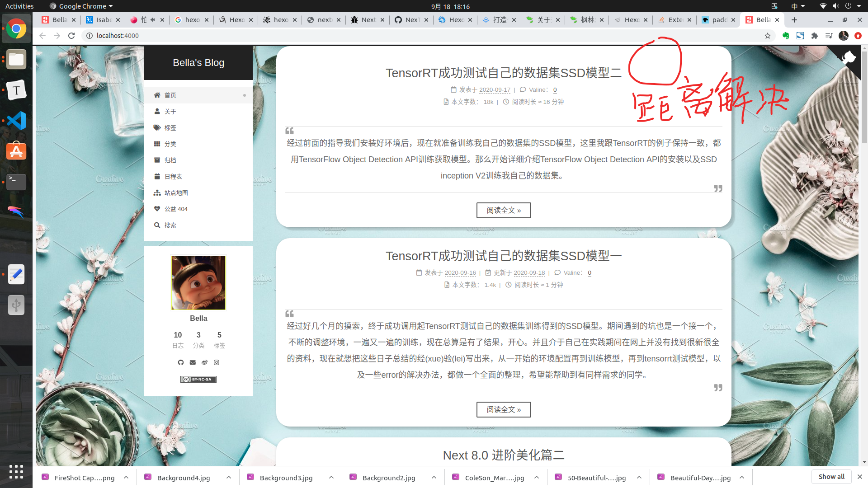868x488 pixels.
Task: Open the Weibo social icon link
Action: pos(204,362)
